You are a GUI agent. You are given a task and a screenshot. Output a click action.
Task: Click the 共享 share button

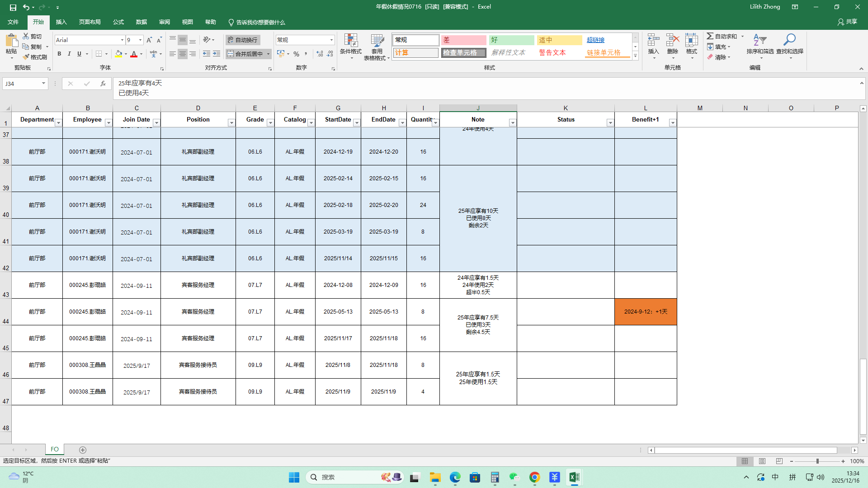[x=847, y=22]
